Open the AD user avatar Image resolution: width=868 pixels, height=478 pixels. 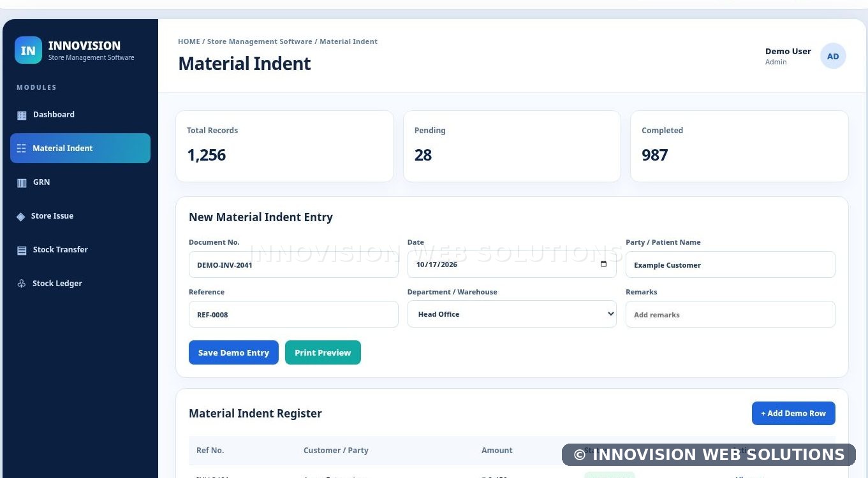[x=833, y=56]
